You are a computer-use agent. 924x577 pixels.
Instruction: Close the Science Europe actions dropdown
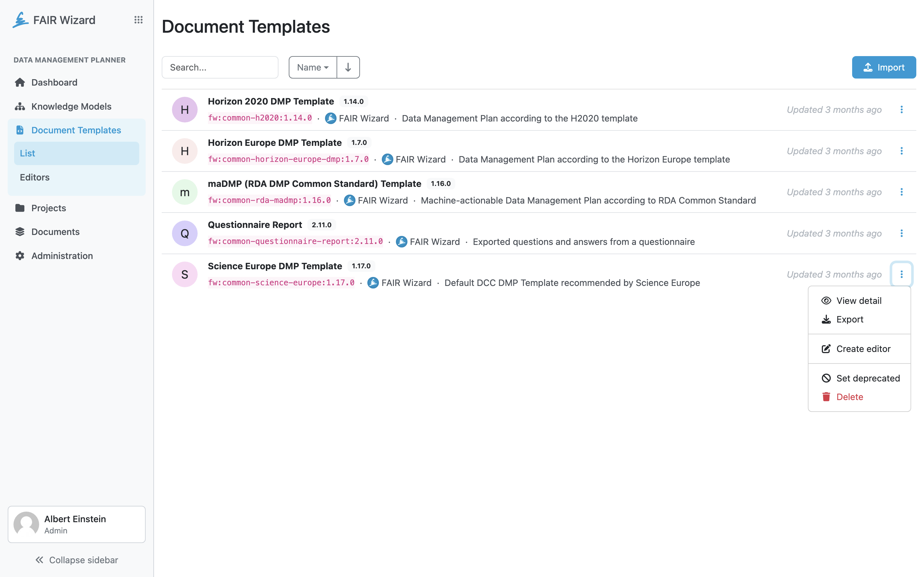[x=902, y=274]
